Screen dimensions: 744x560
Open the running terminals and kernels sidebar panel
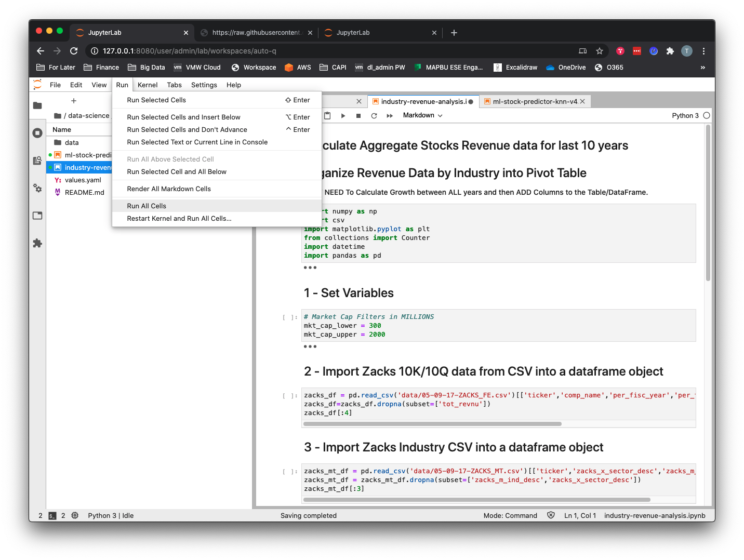[37, 133]
